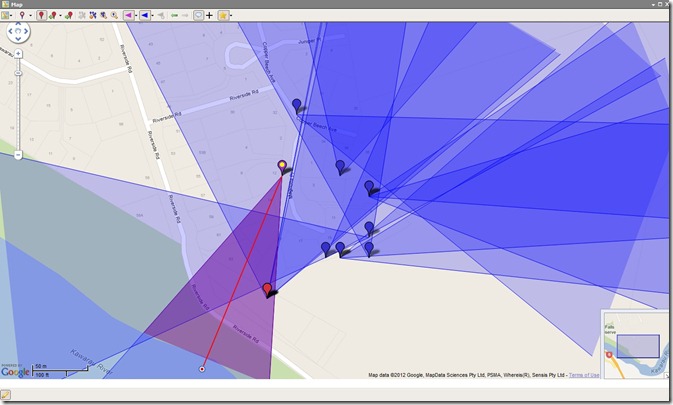Click the overview mini-map rectangle
The width and height of the screenshot is (673, 405).
(x=638, y=346)
